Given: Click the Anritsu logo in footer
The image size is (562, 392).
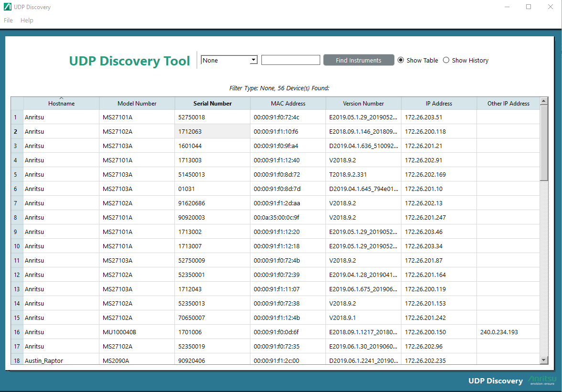Looking at the screenshot, I should pos(541,380).
